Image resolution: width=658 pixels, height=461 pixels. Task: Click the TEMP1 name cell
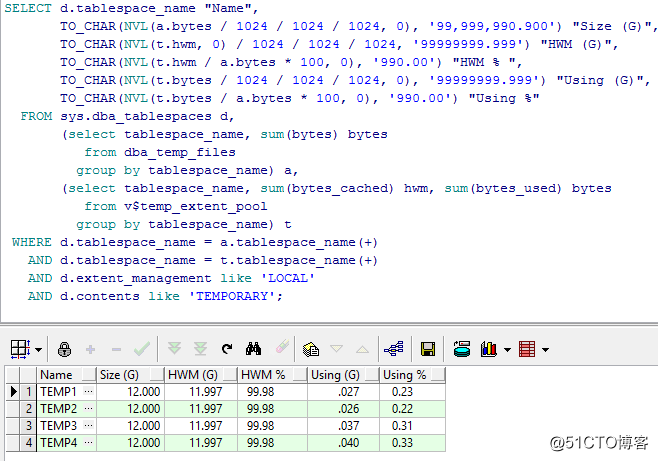[x=67, y=392]
